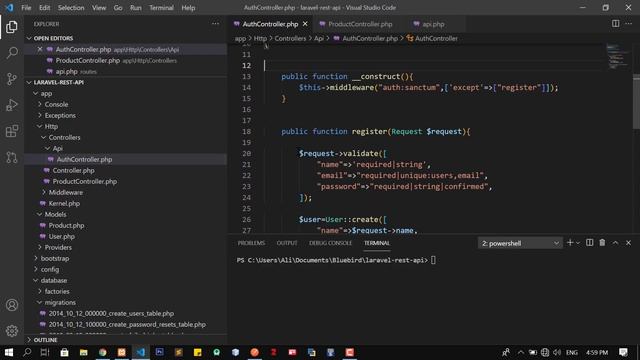
Task: Expand the Providers folder
Action: pyautogui.click(x=58, y=247)
